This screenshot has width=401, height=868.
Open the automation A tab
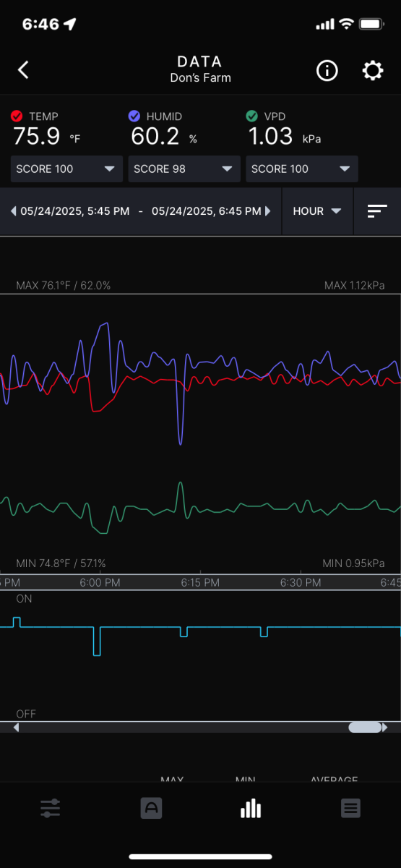(150, 808)
